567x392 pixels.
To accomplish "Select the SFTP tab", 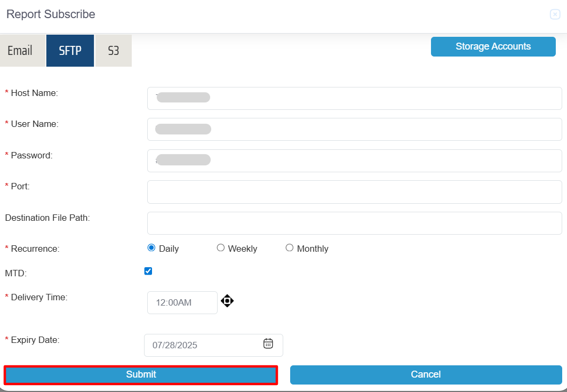I will (70, 51).
